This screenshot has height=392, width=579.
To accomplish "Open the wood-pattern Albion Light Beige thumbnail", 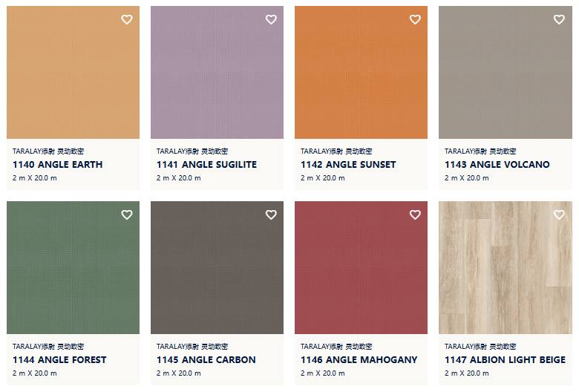I will (x=506, y=267).
